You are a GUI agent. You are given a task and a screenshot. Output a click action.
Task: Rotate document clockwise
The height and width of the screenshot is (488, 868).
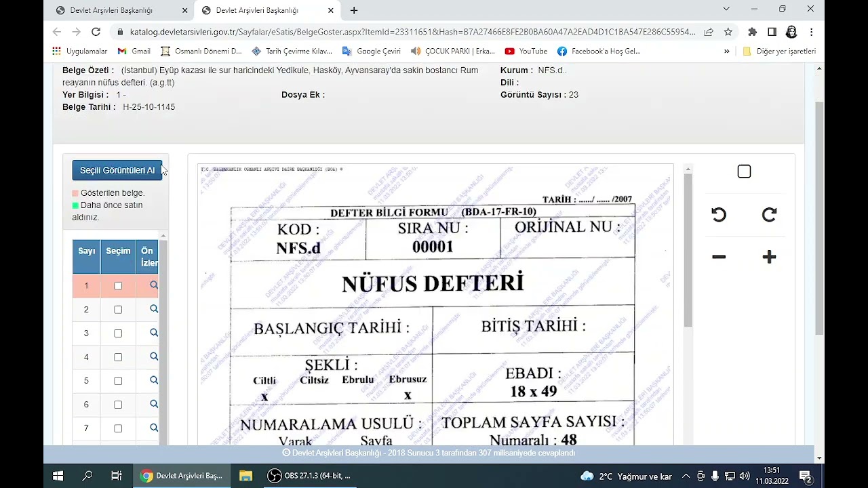tap(769, 215)
